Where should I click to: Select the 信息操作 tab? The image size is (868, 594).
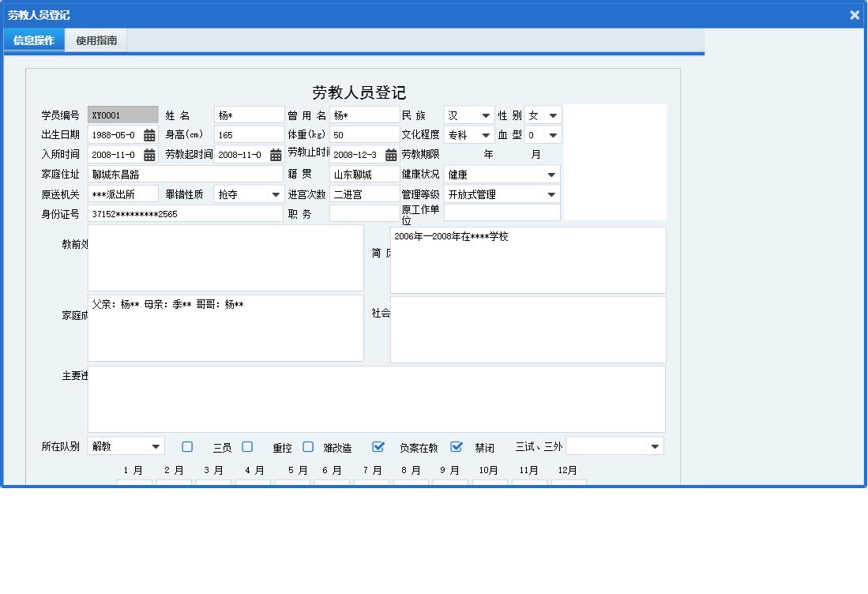coord(34,40)
